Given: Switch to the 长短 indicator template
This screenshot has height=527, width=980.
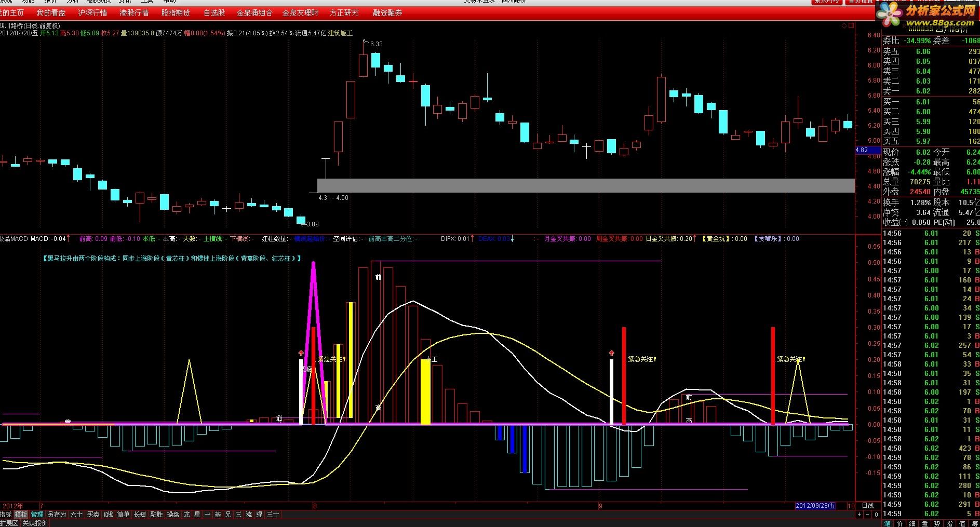Looking at the screenshot, I should click(140, 515).
